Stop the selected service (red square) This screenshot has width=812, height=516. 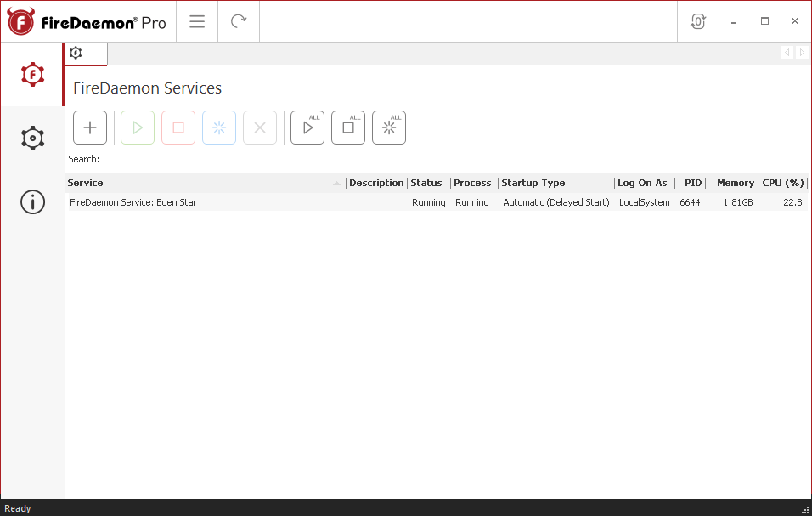coord(178,128)
